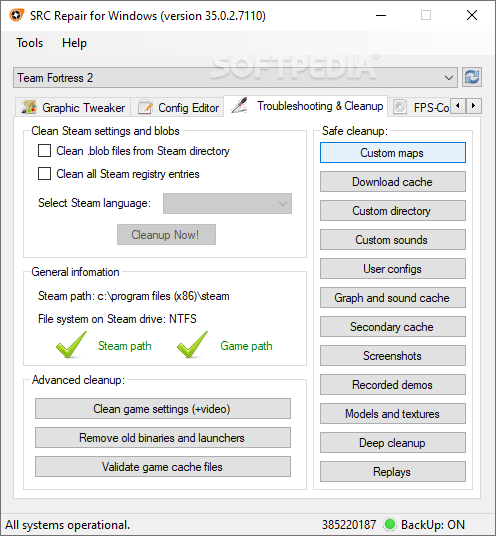
Task: Open the Select Steam language dropdown
Action: click(227, 203)
